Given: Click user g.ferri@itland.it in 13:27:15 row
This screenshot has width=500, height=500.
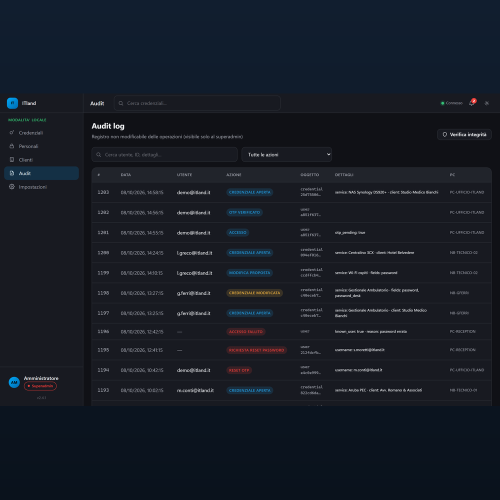Looking at the screenshot, I should (x=193, y=293).
